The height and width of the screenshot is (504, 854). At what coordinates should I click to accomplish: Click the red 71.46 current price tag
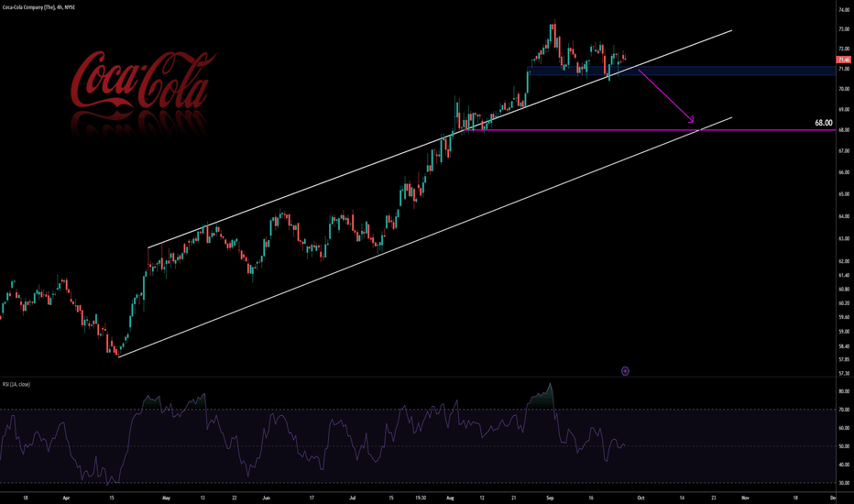tap(843, 60)
